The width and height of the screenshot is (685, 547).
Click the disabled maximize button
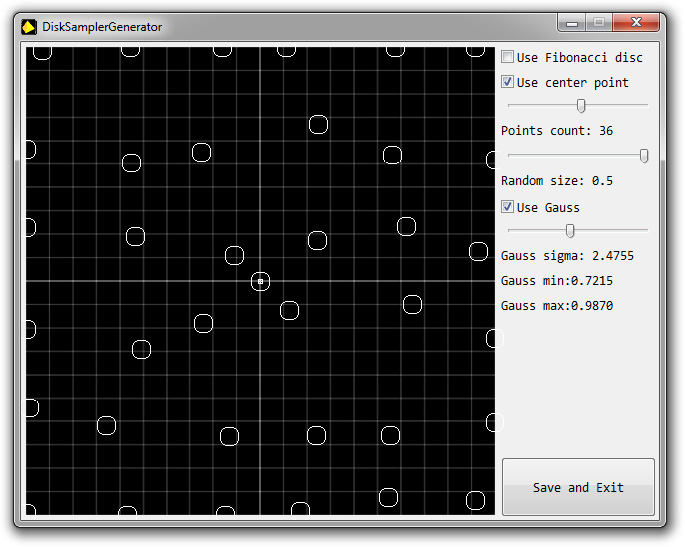point(599,23)
